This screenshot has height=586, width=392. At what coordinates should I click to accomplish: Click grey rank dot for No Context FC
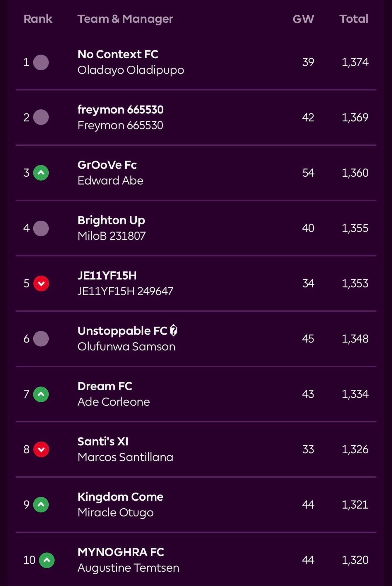click(x=41, y=62)
